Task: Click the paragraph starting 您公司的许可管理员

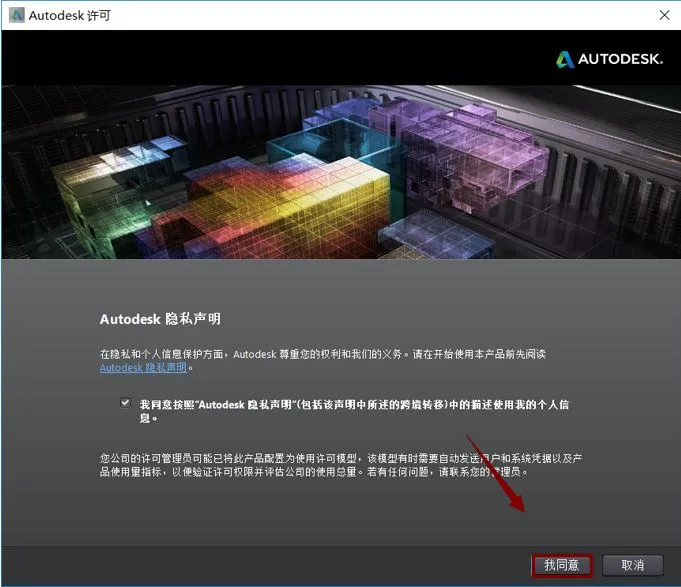Action: 341,465
